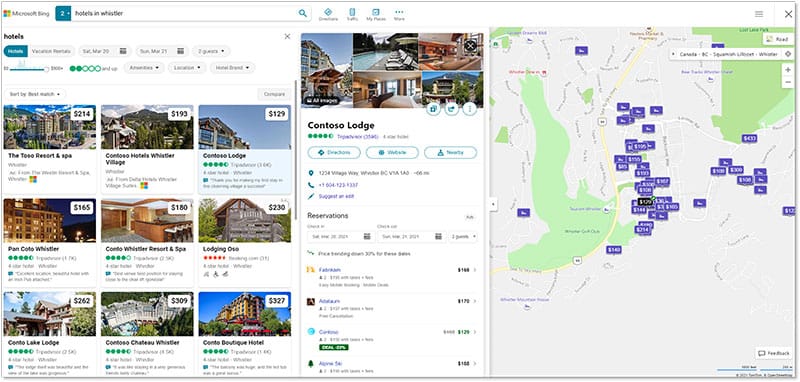Viewport: 800px width, 382px height.
Task: Click the Nearby button
Action: tap(451, 152)
